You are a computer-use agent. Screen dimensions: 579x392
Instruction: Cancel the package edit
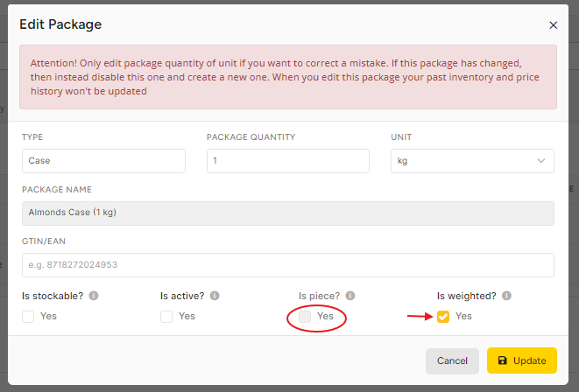click(452, 360)
